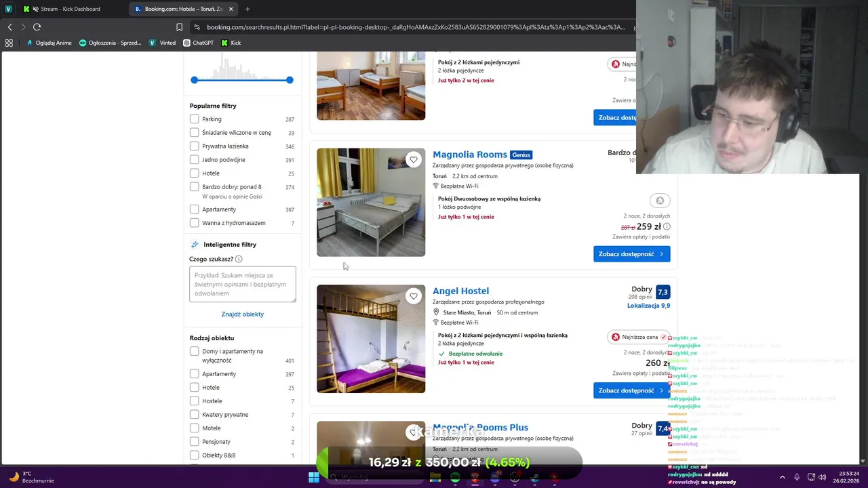Click the bookmark icon in address bar
Screen dimensions: 868x488
(179, 27)
